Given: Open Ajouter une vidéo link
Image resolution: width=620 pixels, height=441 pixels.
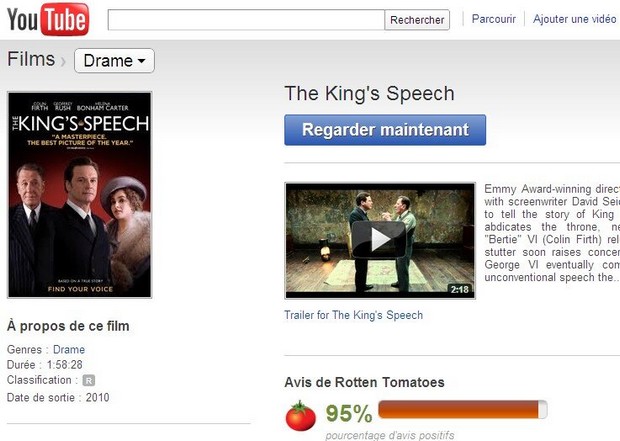Looking at the screenshot, I should tap(574, 19).
